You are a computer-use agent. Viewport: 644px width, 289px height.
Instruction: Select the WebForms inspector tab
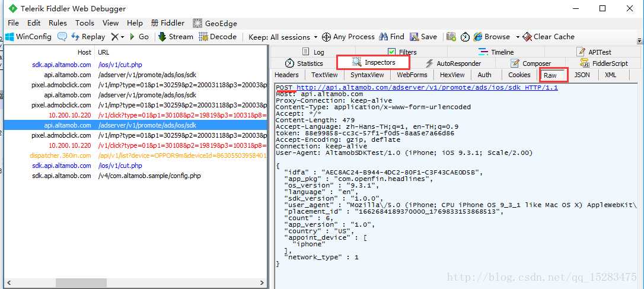point(412,75)
